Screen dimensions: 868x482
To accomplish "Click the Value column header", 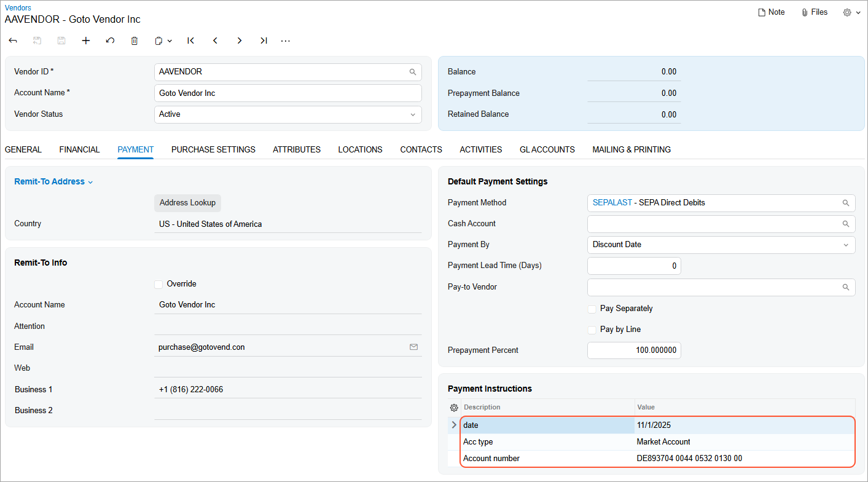I will 744,407.
